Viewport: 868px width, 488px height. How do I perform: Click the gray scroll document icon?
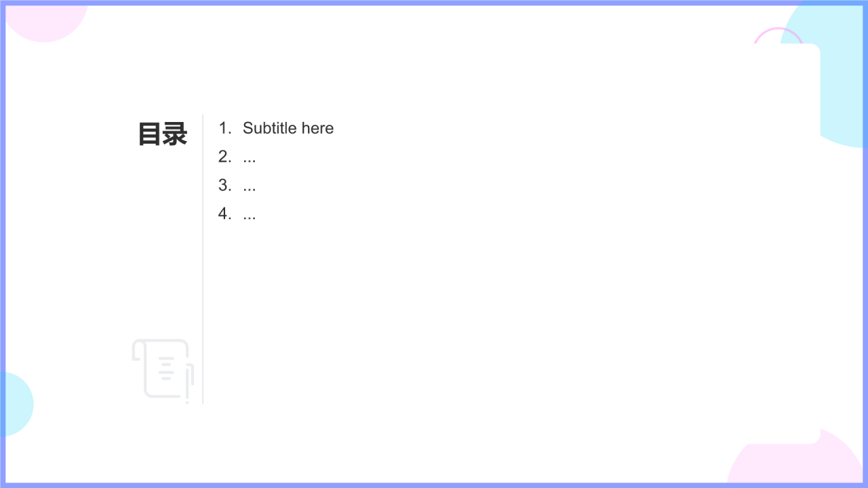point(163,371)
